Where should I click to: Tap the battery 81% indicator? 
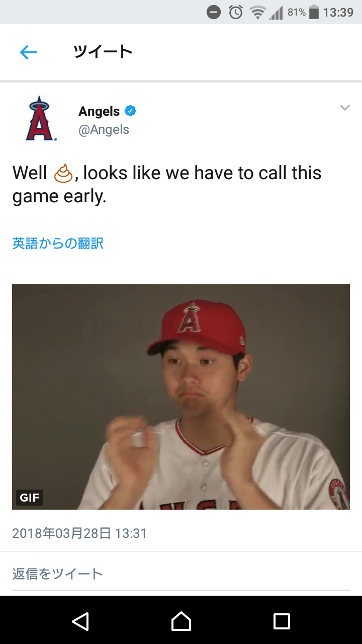pyautogui.click(x=303, y=12)
